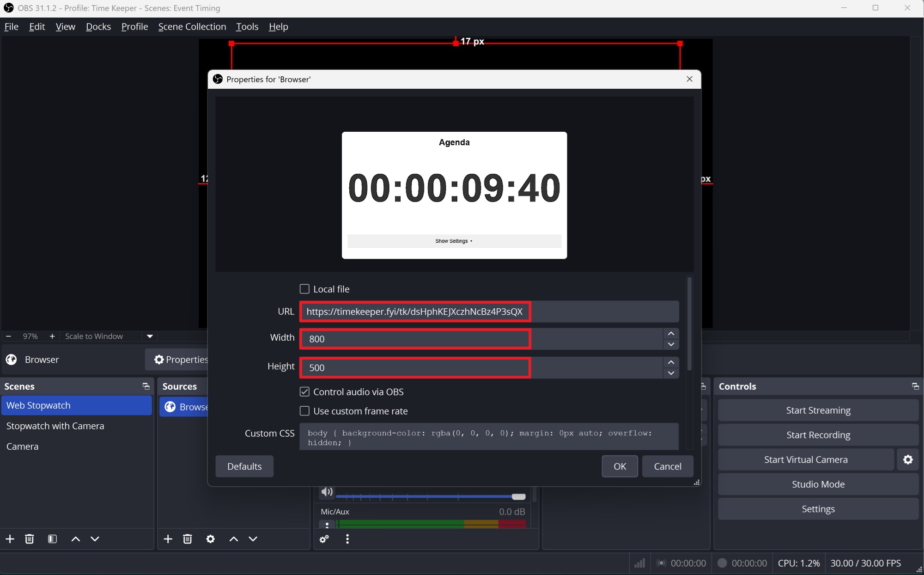This screenshot has width=924, height=575.
Task: Open advanced audio properties gears icon
Action: click(324, 539)
